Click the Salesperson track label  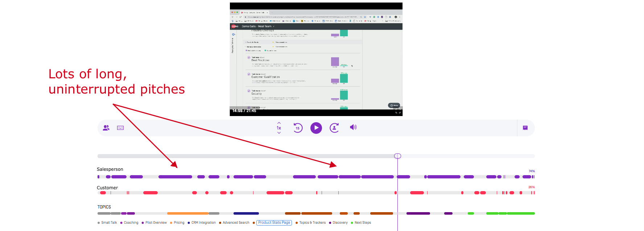click(x=110, y=169)
